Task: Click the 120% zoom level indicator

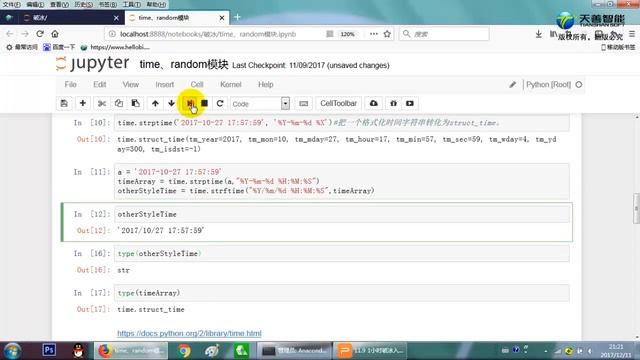Action: (347, 34)
